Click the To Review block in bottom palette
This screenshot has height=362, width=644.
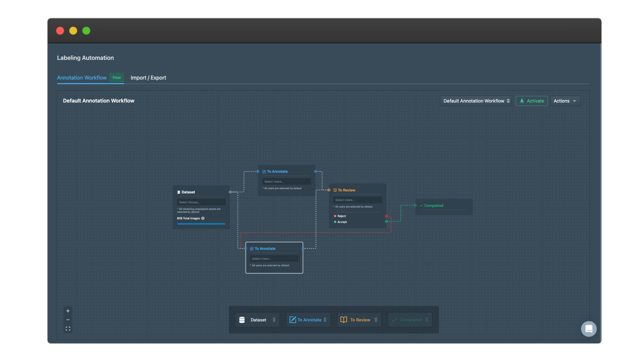coord(359,320)
